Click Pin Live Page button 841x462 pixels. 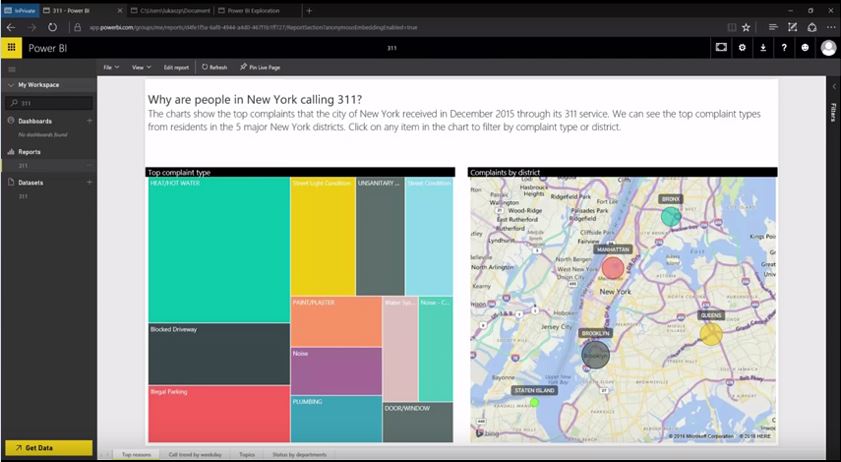tap(260, 68)
